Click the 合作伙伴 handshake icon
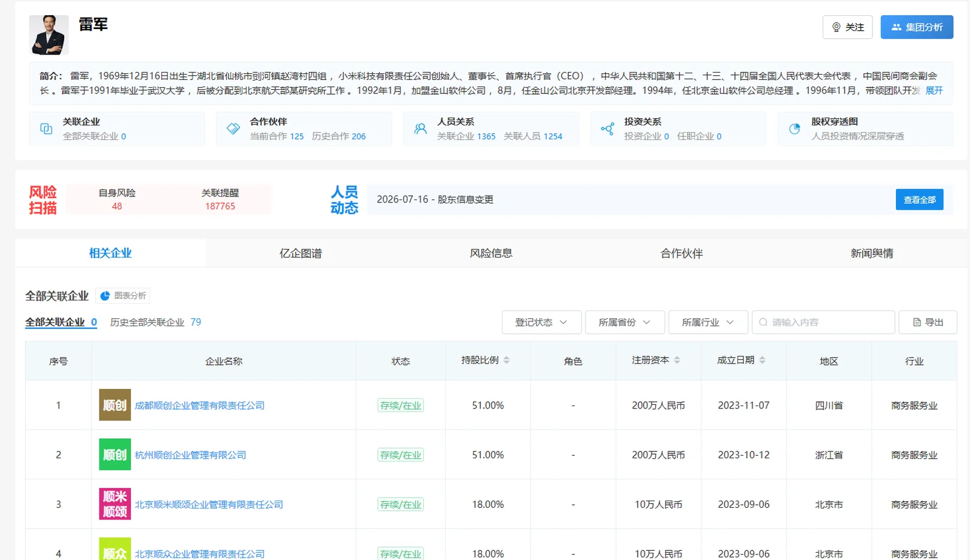970x560 pixels. pyautogui.click(x=233, y=128)
